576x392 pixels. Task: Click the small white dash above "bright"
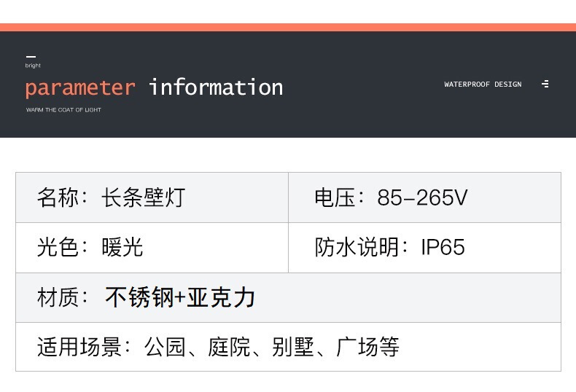(x=30, y=57)
